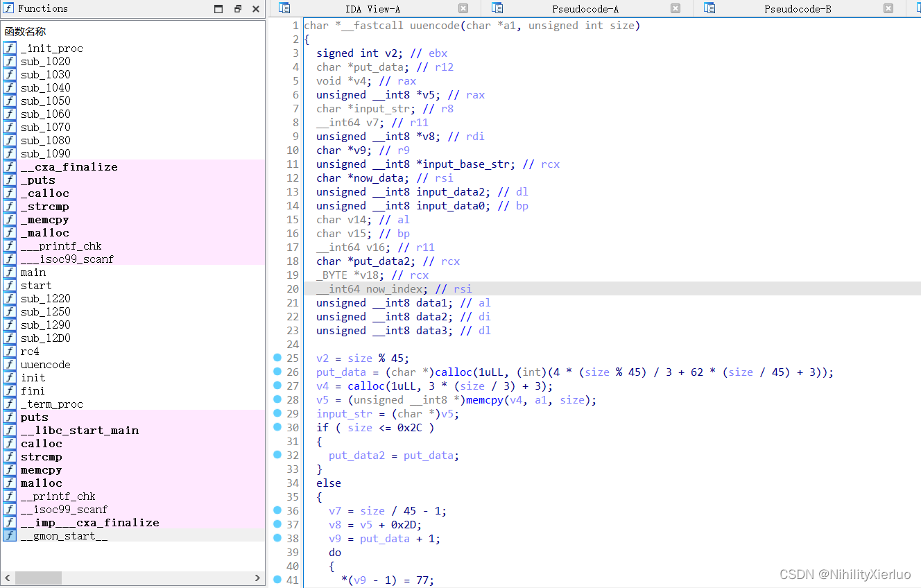
Task: Switch to the Pseudocode-A tab
Action: tap(585, 9)
